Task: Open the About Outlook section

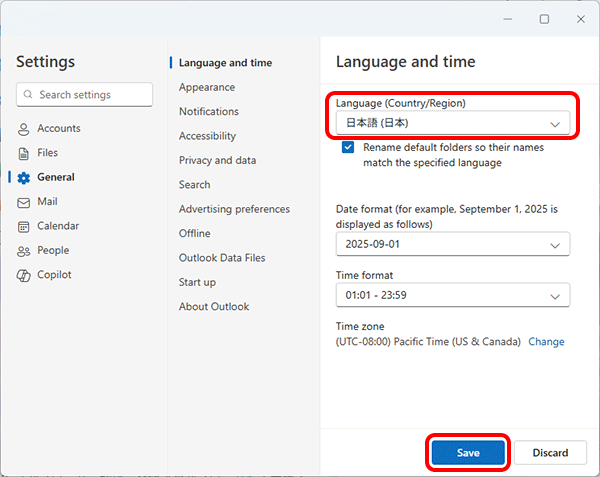Action: (214, 306)
